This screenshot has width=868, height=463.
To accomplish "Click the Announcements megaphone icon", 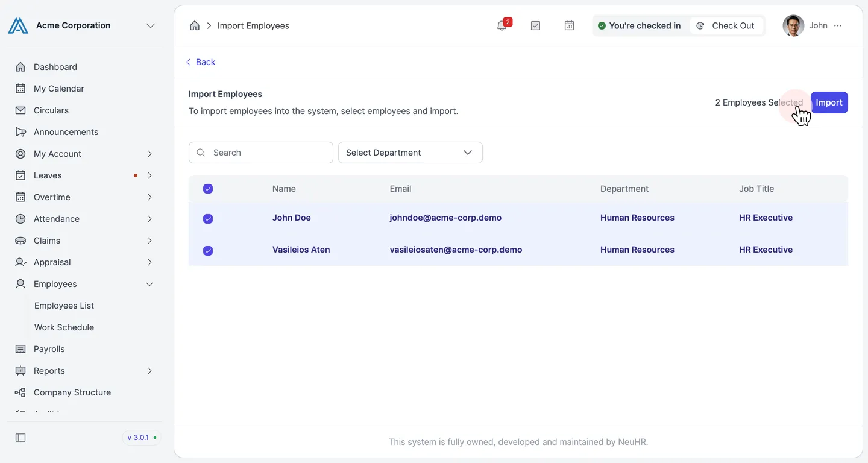I will point(20,132).
